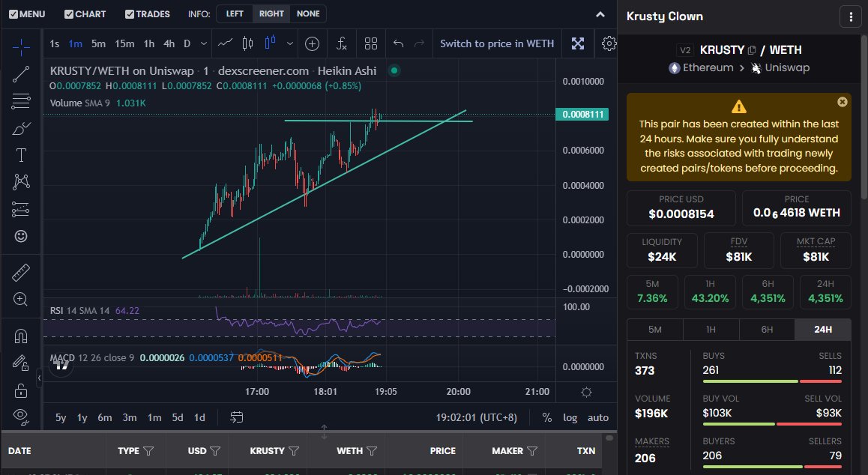Activate the zoom in tool

pos(21,300)
